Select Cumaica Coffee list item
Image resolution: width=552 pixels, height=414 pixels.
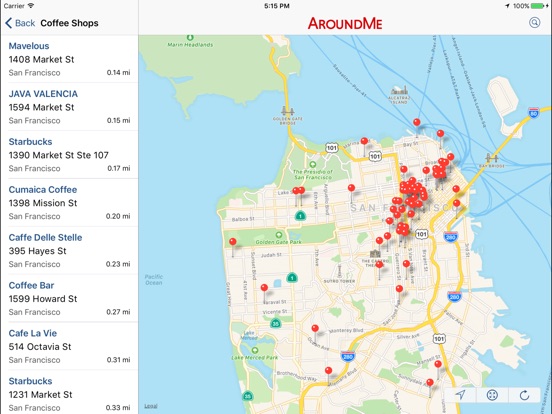pos(69,202)
